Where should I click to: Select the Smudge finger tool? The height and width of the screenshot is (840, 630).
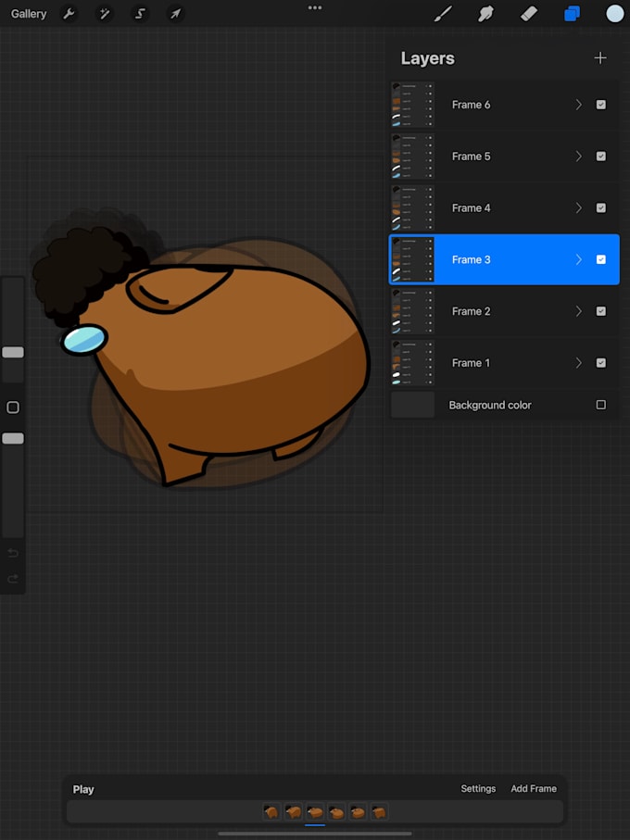pyautogui.click(x=485, y=14)
